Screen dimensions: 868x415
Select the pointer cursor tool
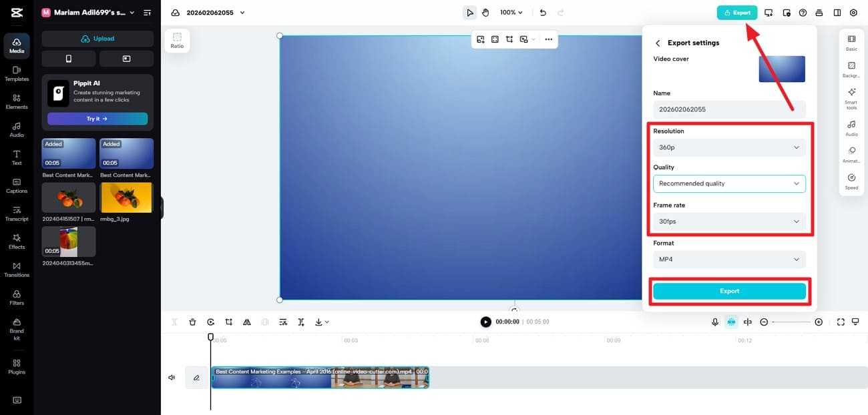click(470, 13)
